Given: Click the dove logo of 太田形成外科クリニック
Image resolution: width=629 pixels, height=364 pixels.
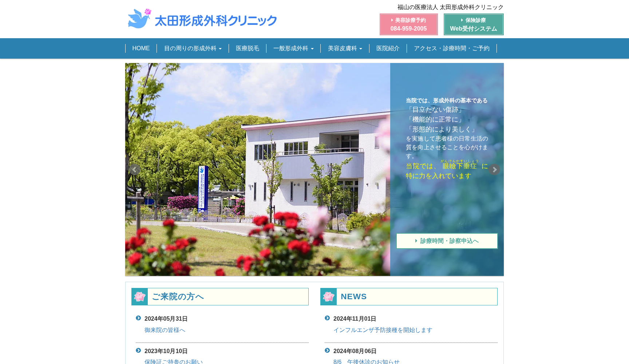Looking at the screenshot, I should point(140,19).
